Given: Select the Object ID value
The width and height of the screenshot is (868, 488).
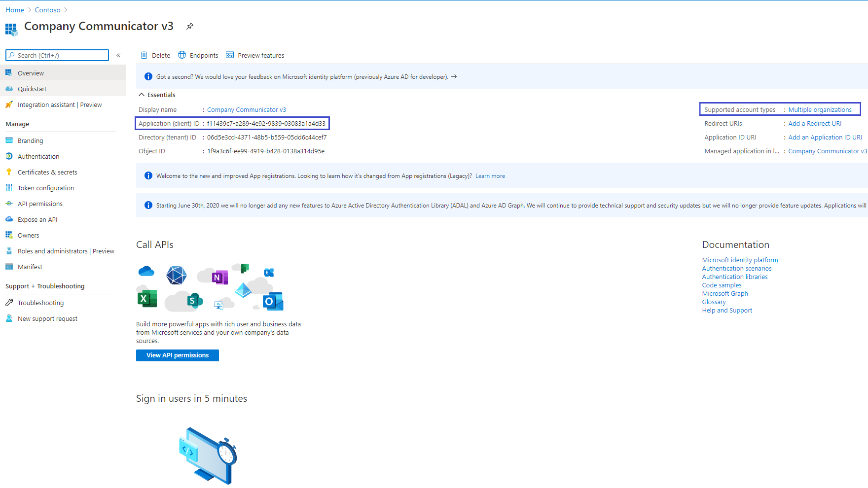Looking at the screenshot, I should click(x=266, y=151).
